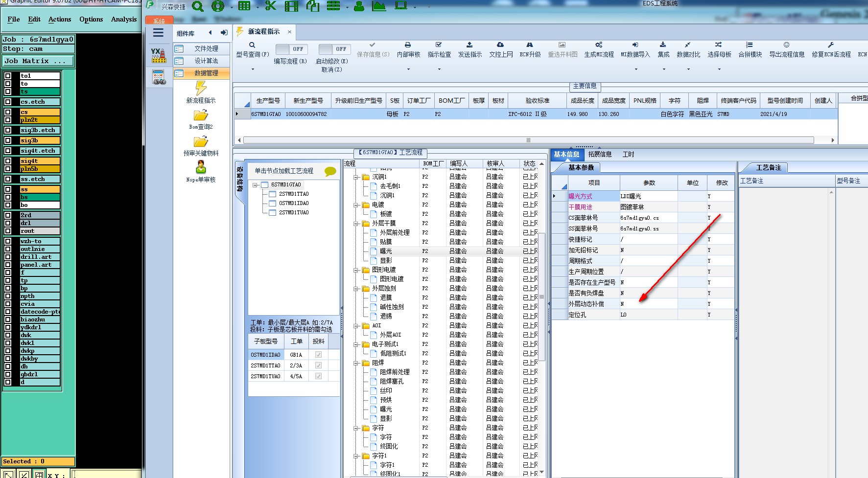868x478 pixels.
Task: Click the green area chart icon
Action: [379, 6]
